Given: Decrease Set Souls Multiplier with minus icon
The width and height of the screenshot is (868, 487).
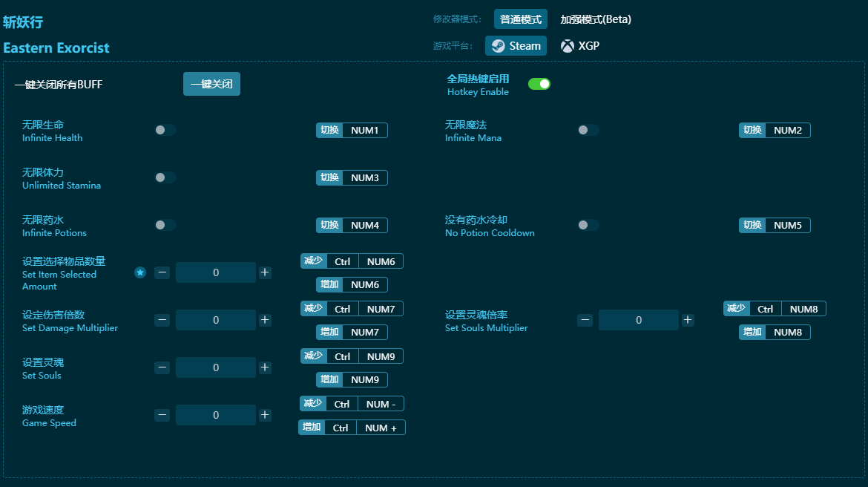Looking at the screenshot, I should click(585, 320).
